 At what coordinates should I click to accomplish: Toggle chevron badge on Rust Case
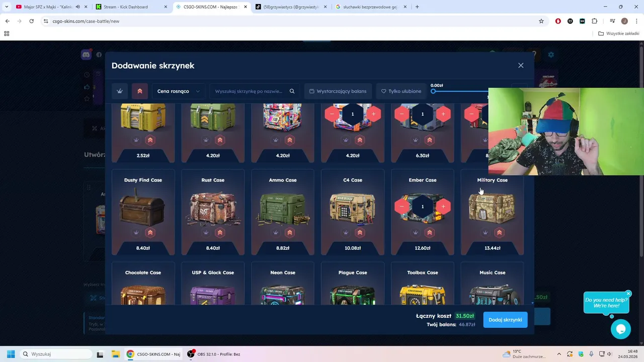tap(220, 233)
